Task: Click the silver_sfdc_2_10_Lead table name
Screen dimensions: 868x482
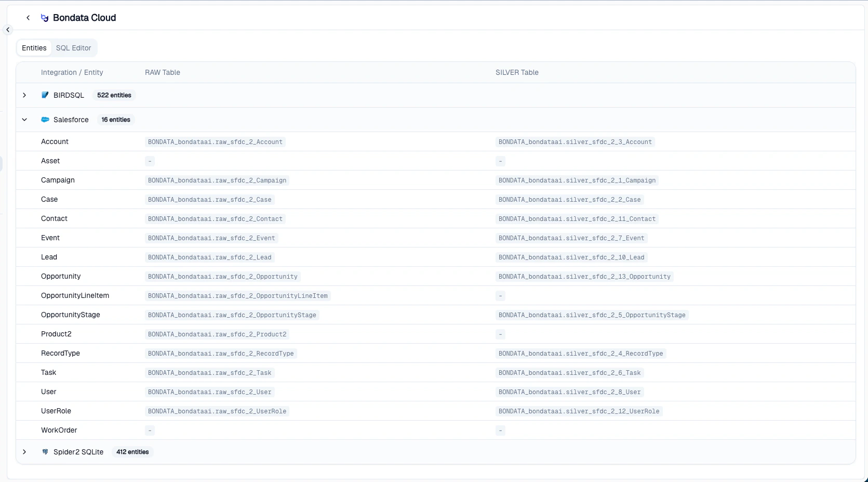Action: coord(571,257)
